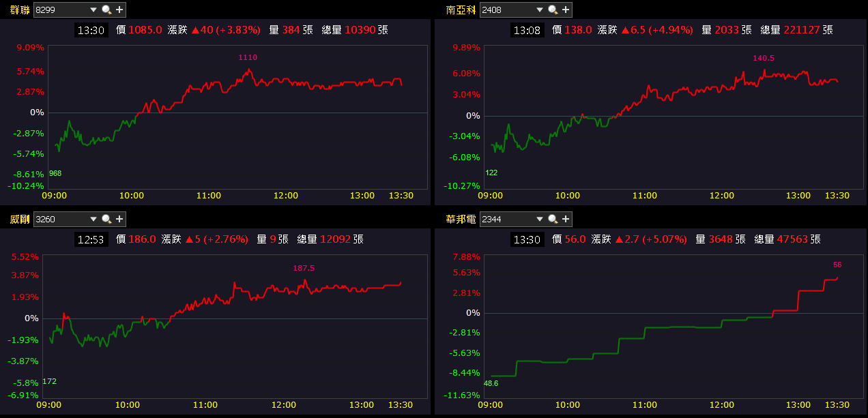Click the 13:30 time box in 群聯 panel
This screenshot has height=418, width=868.
point(91,30)
